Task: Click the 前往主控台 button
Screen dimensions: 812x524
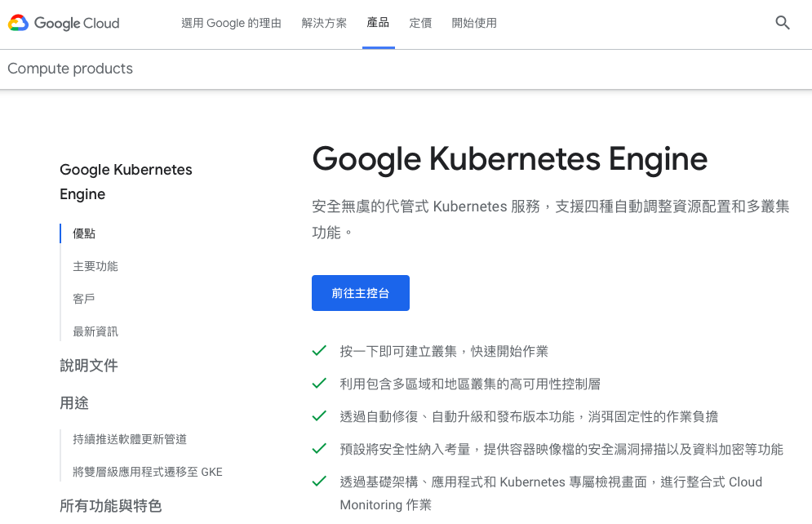Action: (360, 293)
